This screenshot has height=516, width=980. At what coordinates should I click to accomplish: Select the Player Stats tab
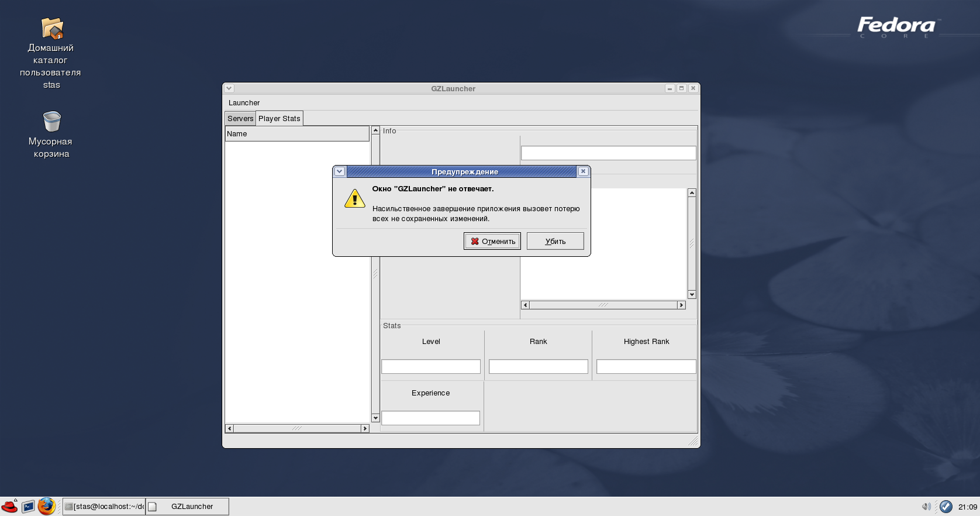click(x=279, y=119)
